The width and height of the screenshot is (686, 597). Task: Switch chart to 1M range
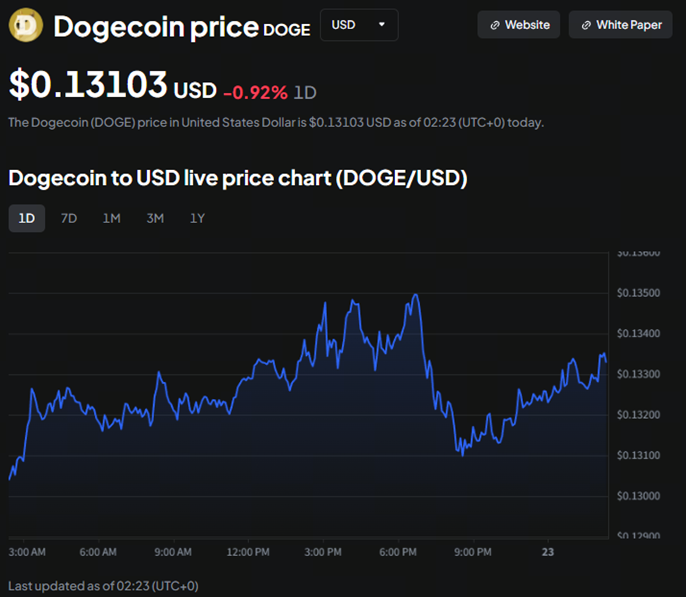[x=111, y=218]
